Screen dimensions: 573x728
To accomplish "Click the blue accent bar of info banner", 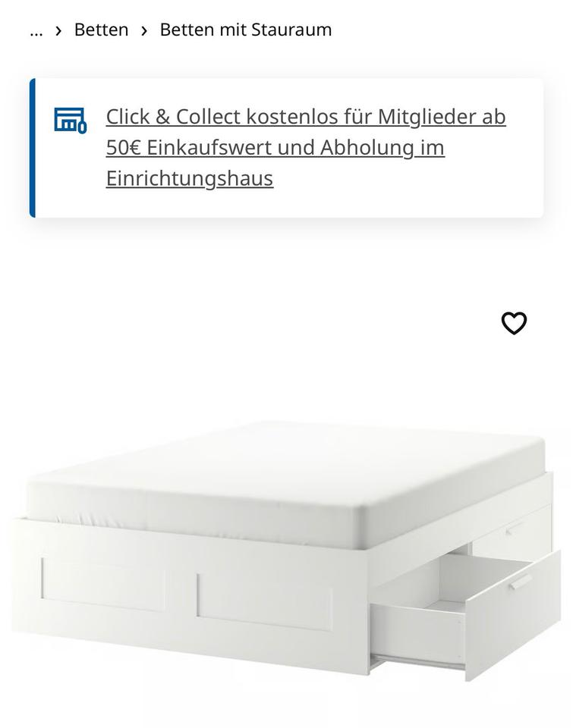I will (33, 148).
